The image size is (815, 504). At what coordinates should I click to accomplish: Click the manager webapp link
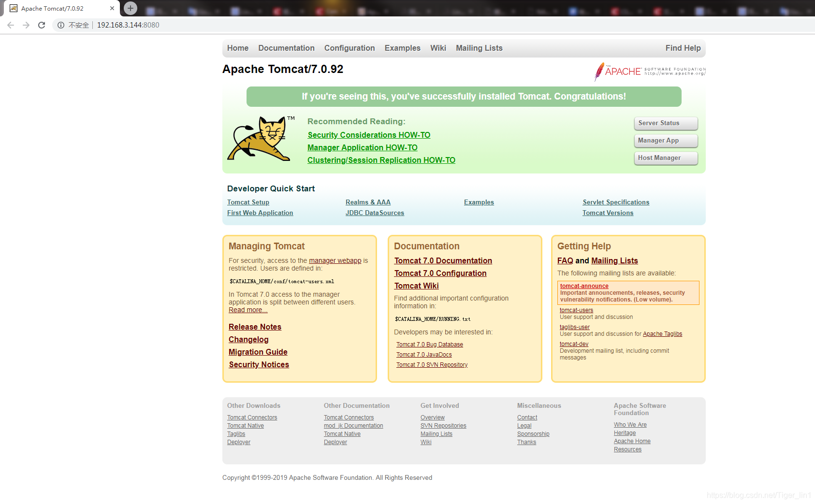click(x=335, y=260)
